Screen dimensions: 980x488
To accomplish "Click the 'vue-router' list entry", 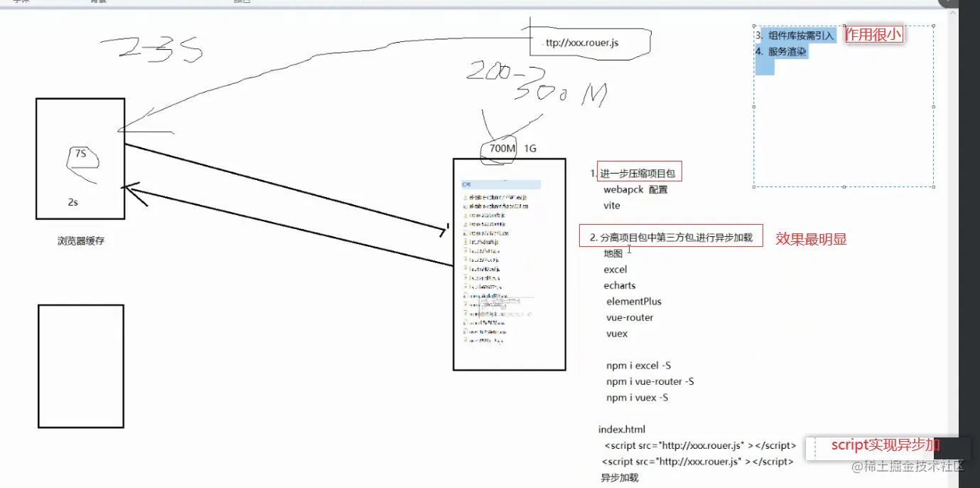I will click(x=630, y=317).
